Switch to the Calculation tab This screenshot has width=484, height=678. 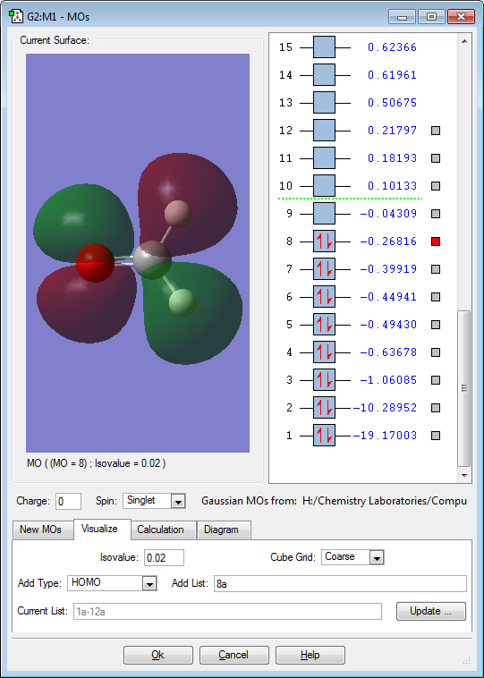click(x=160, y=530)
